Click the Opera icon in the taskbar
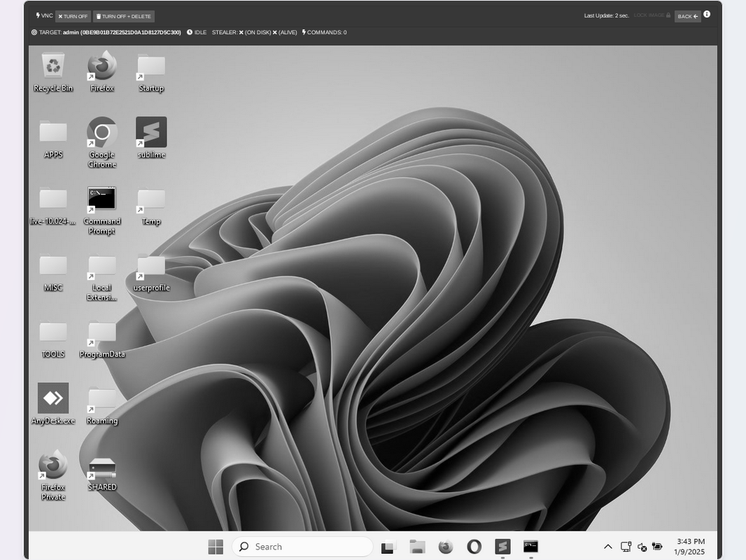 point(474,547)
